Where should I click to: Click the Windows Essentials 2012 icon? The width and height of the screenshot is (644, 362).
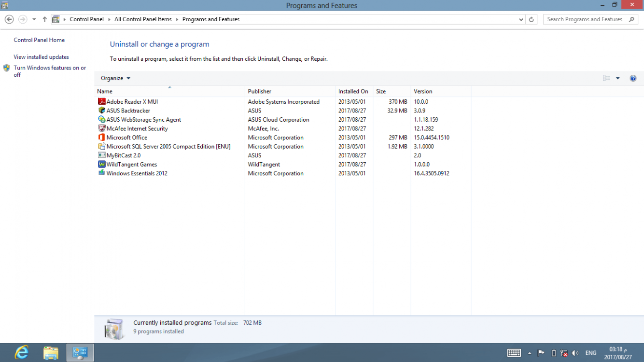(101, 173)
